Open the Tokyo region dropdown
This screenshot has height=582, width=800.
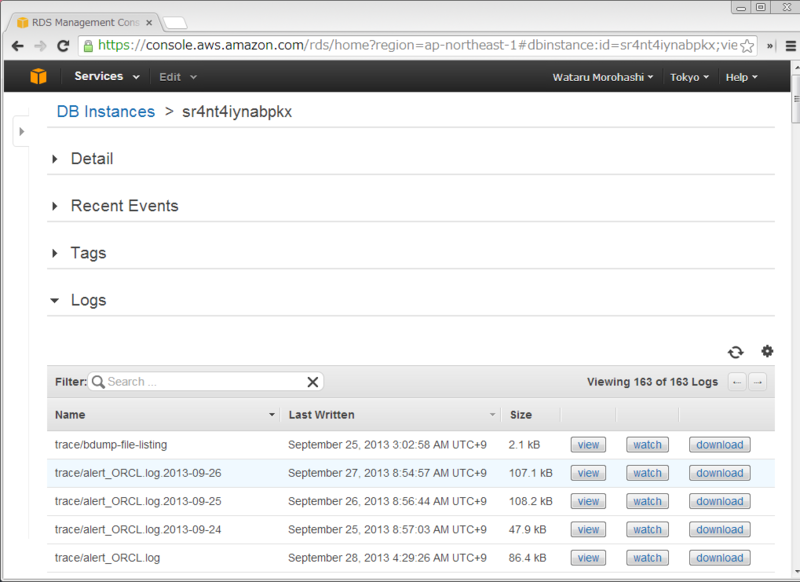click(x=689, y=77)
